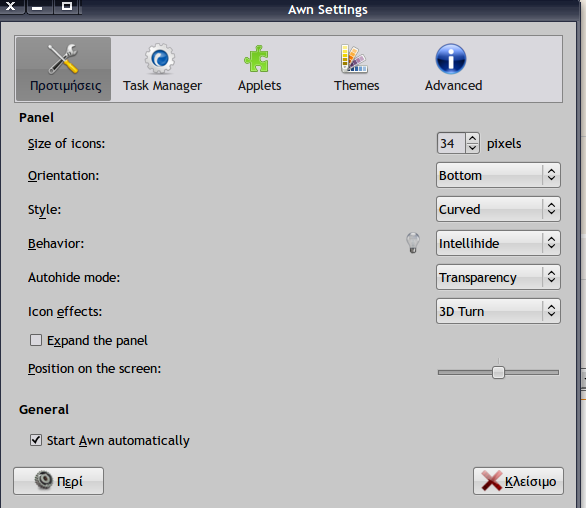This screenshot has width=586, height=508.
Task: Click the red X icon on Κλείσιμο
Action: tap(491, 480)
